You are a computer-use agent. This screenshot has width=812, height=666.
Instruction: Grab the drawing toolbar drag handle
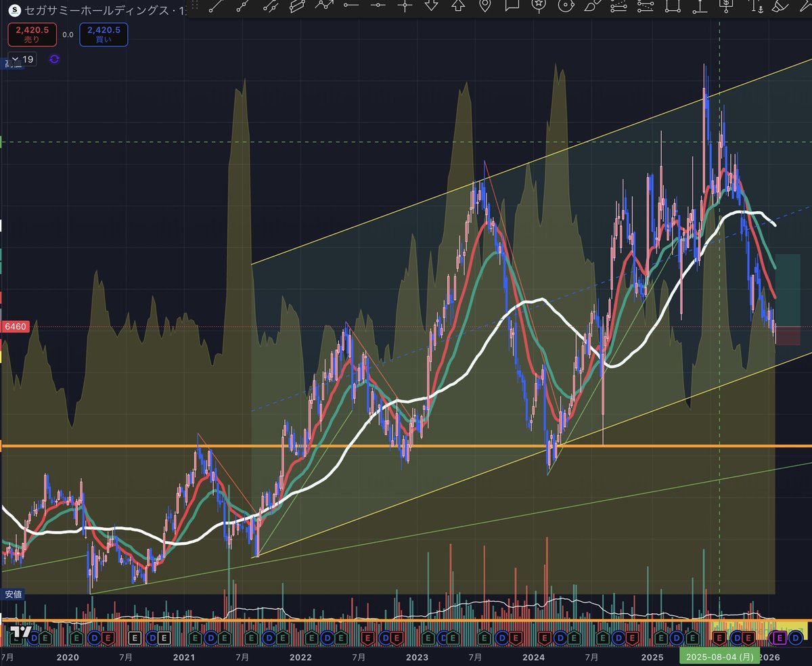point(195,6)
